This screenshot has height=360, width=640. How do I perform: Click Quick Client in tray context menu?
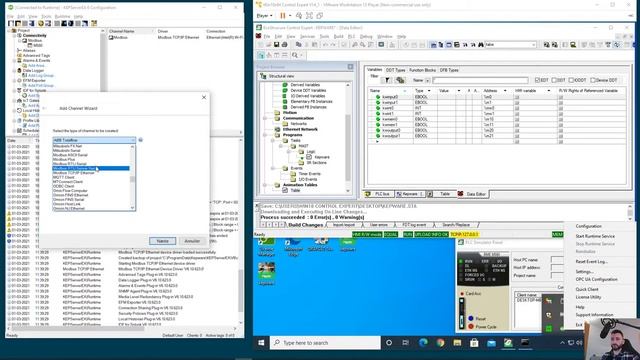pyautogui.click(x=587, y=289)
